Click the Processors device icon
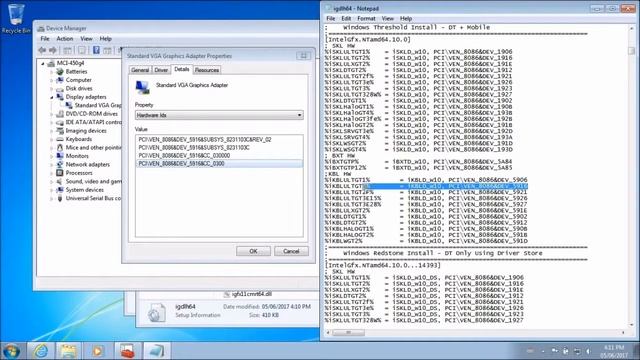The image size is (640, 360). [x=60, y=173]
